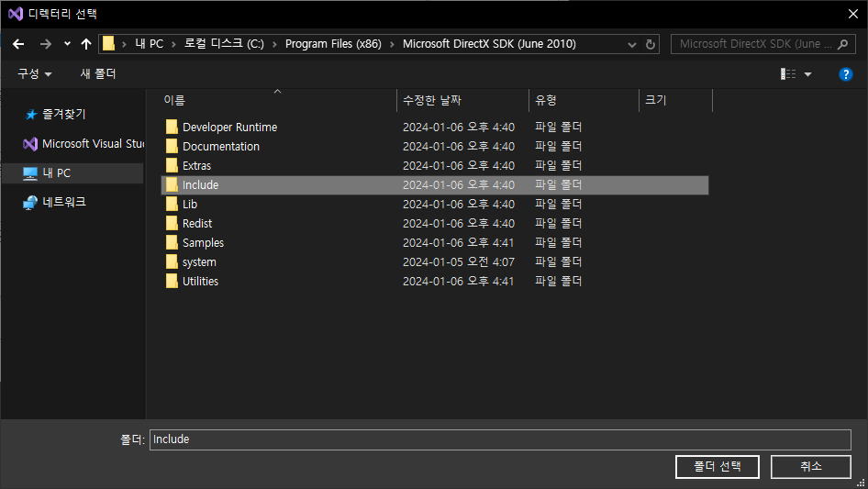The image size is (868, 489).
Task: Open address bar history dropdown
Action: [x=631, y=44]
